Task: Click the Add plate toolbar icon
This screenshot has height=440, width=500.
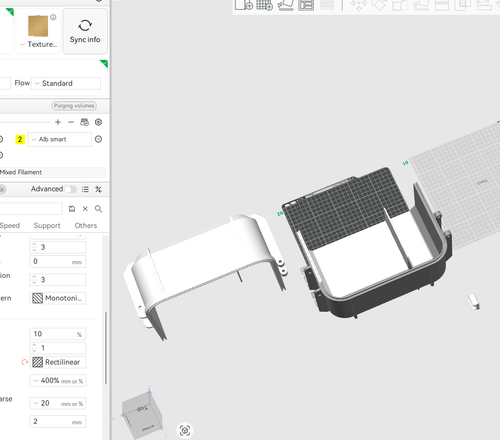Action: tap(265, 5)
